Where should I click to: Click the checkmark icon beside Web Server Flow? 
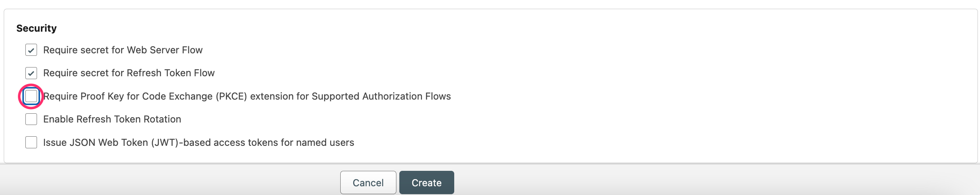click(31, 50)
